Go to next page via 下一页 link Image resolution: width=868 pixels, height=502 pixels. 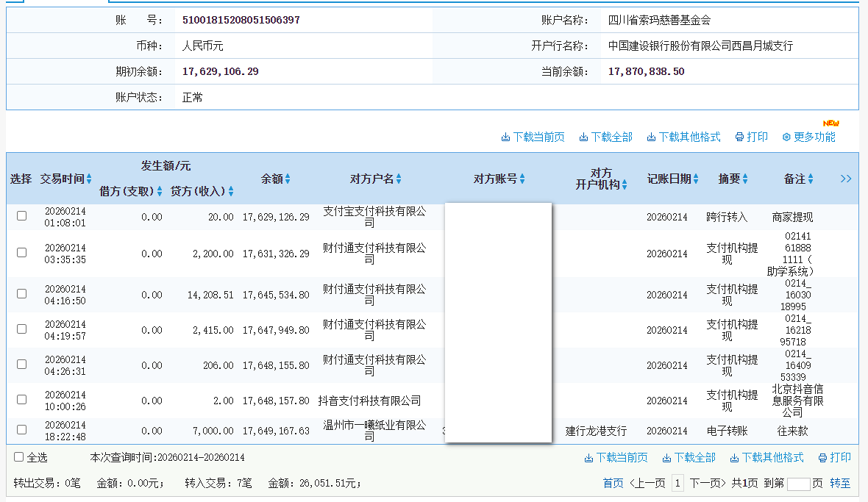[x=706, y=482]
